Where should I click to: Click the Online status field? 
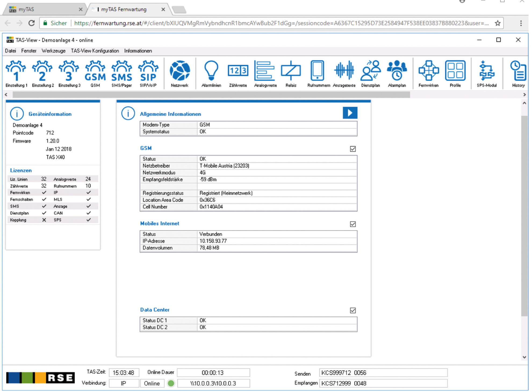tap(152, 383)
